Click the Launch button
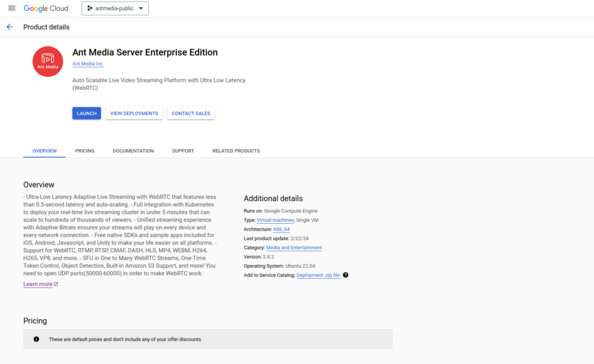Image resolution: width=594 pixels, height=364 pixels. (x=87, y=113)
